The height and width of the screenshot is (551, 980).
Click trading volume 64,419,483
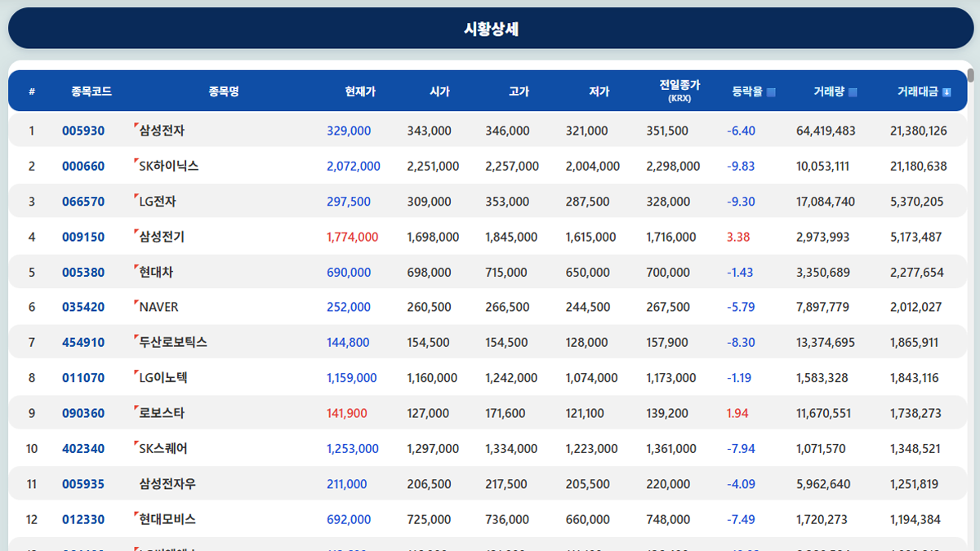[826, 131]
